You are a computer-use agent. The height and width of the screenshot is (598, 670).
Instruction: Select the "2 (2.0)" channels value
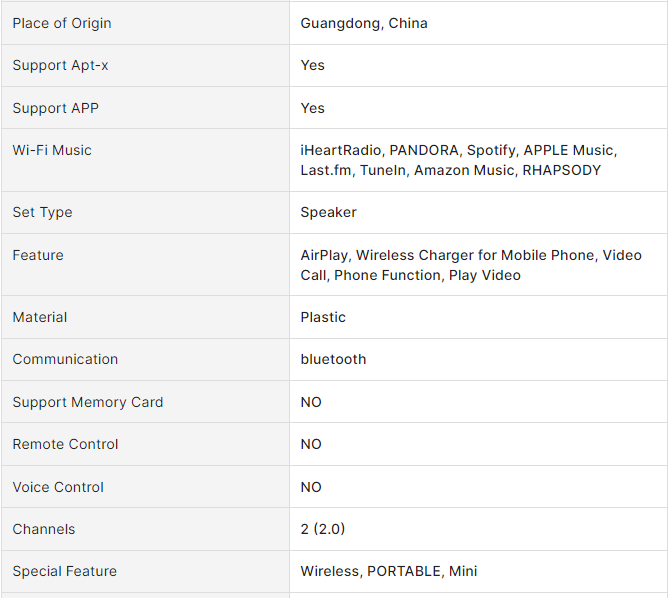[323, 529]
